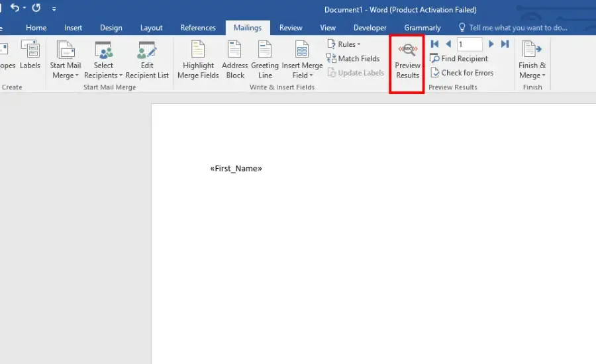Jump to the last record arrow
The height and width of the screenshot is (364, 596).
505,44
